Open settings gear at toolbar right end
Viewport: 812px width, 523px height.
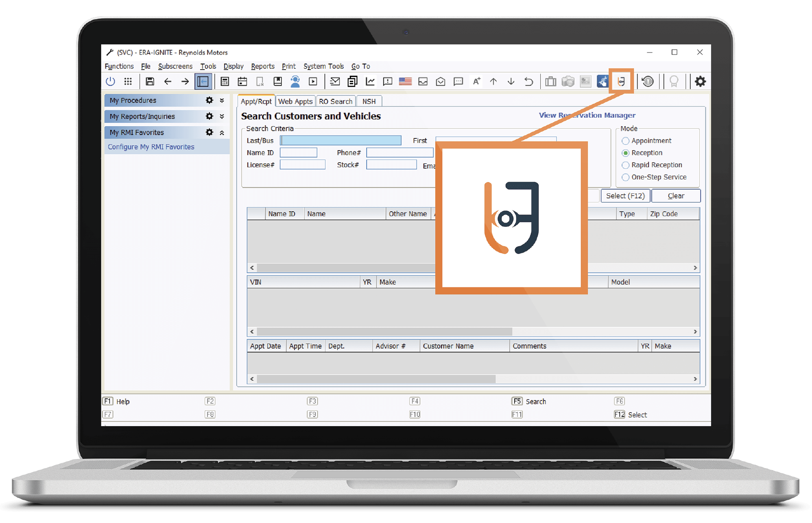pyautogui.click(x=700, y=81)
